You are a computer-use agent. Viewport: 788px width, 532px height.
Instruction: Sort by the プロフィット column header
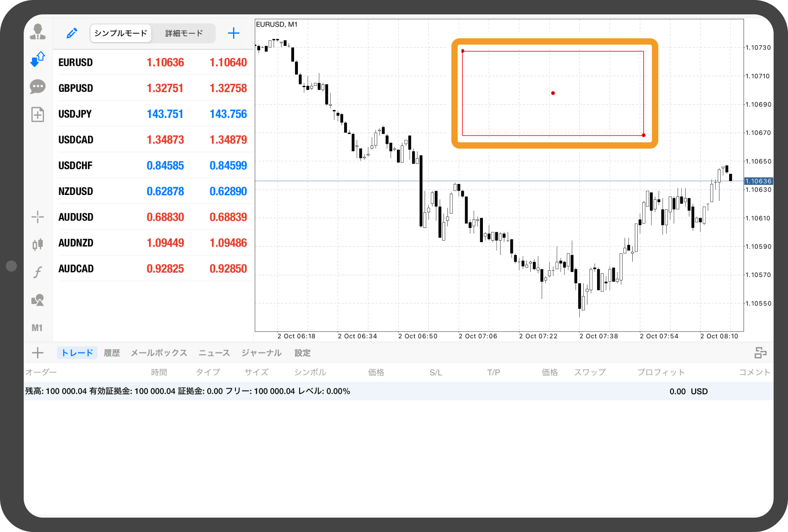click(661, 372)
